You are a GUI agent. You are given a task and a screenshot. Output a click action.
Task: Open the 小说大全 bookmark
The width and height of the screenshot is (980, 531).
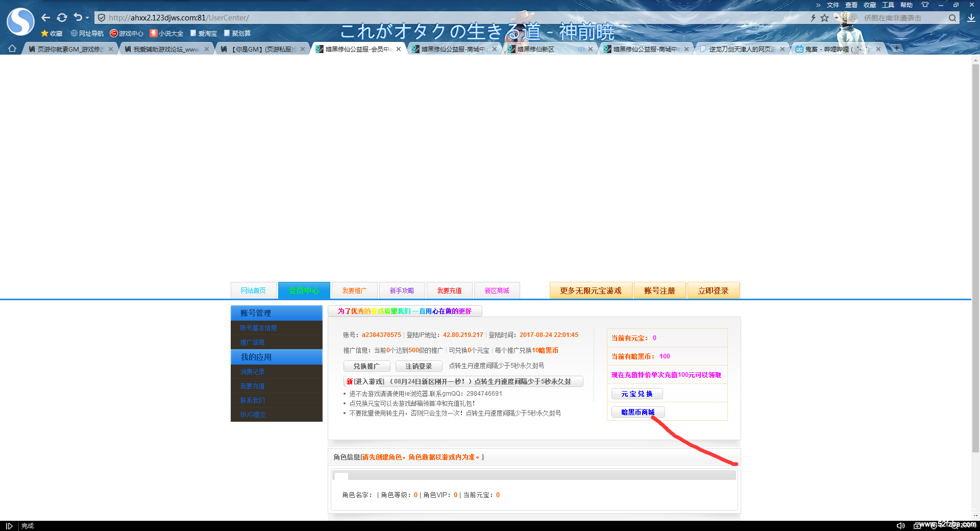(166, 33)
